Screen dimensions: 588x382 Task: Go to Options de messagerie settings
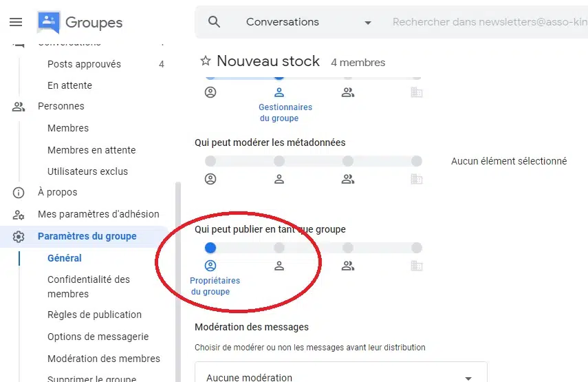point(98,337)
